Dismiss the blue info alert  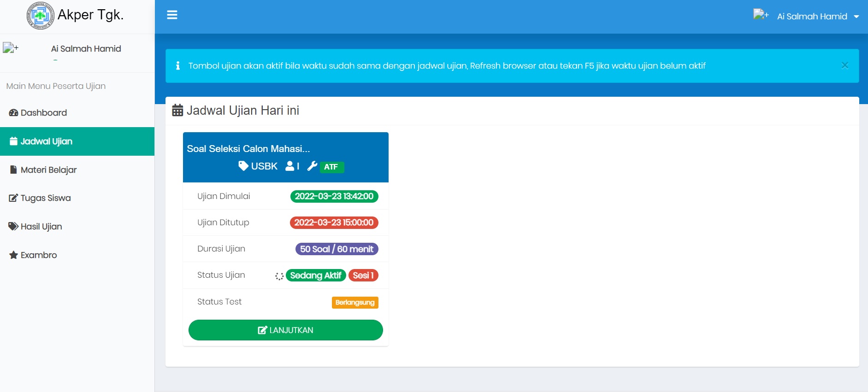[x=844, y=65]
